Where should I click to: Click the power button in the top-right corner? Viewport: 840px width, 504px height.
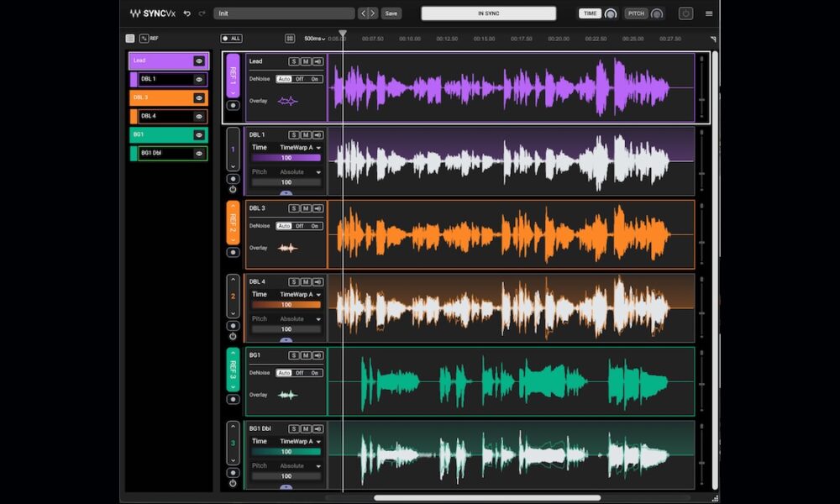click(686, 14)
